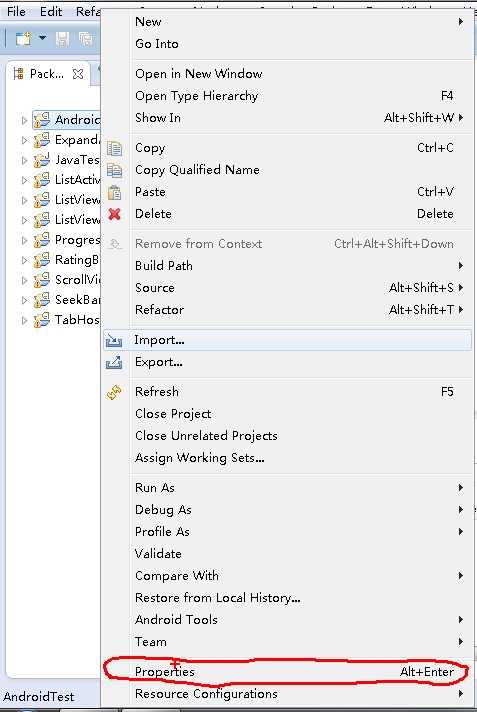Click the yellow Refresh icon
Viewport: 477px width, 712px height.
pyautogui.click(x=114, y=392)
